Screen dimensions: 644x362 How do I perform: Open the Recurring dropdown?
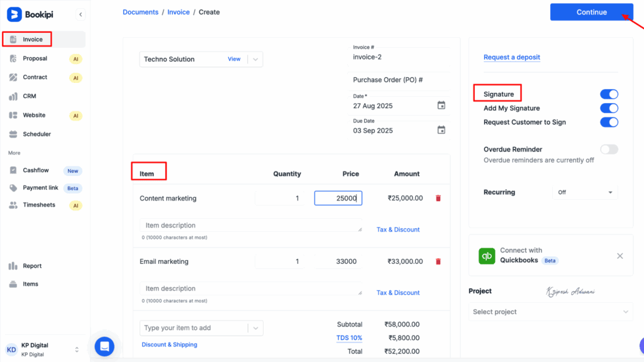click(584, 192)
